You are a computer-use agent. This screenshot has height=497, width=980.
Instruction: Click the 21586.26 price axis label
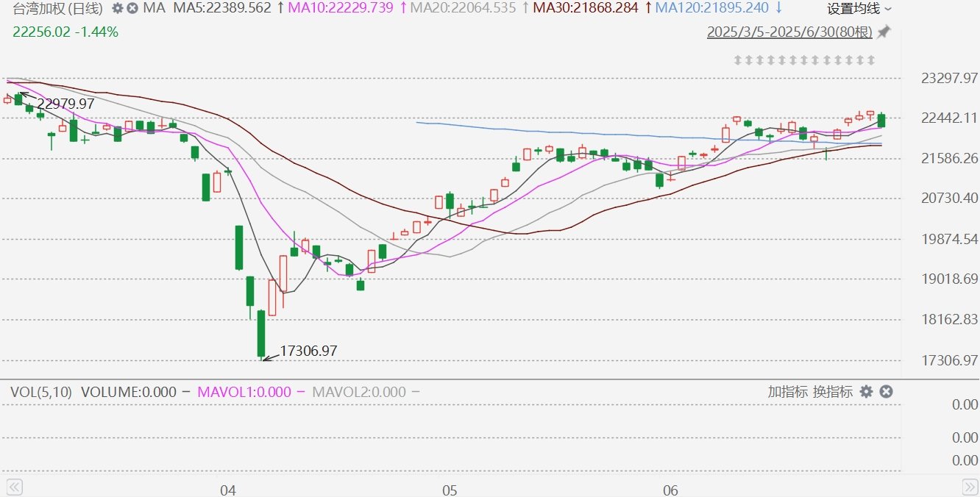coord(949,158)
